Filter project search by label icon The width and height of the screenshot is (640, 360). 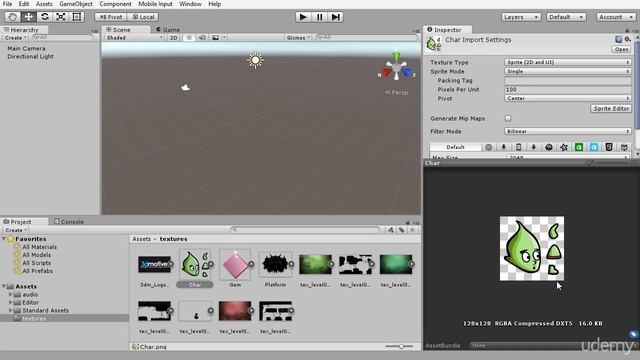pos(402,230)
